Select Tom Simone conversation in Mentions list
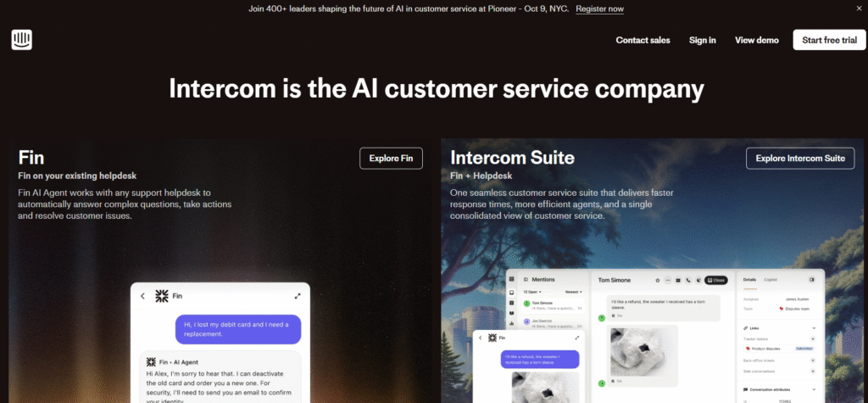This screenshot has width=868, height=403. pos(553,305)
